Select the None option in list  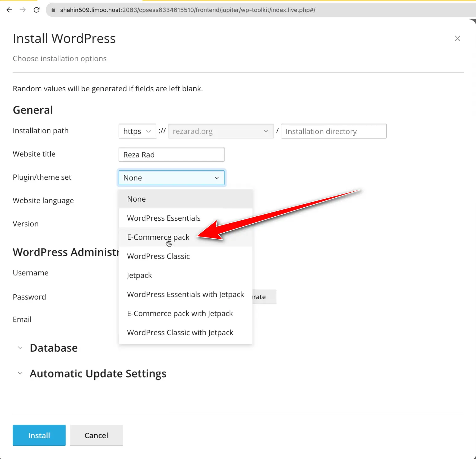coord(136,199)
